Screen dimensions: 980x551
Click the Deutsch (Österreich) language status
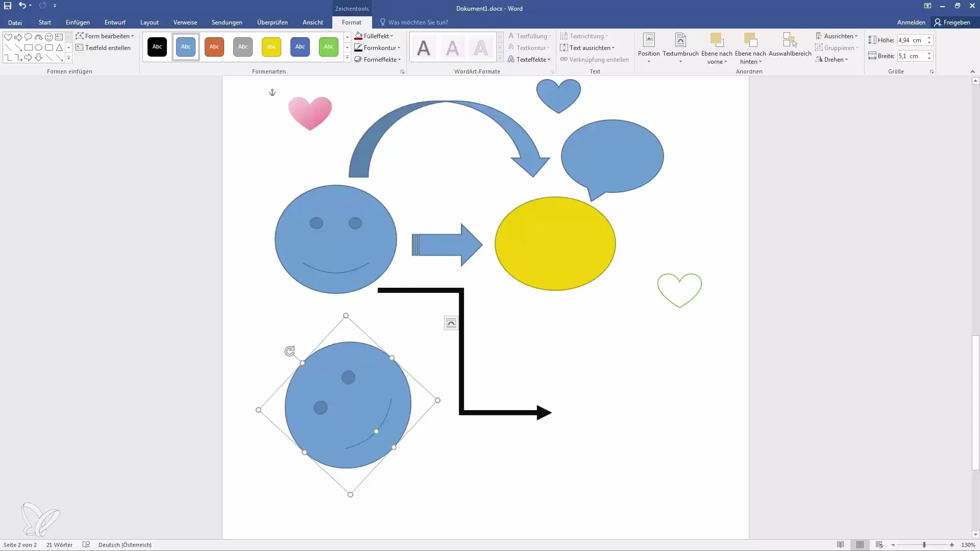tap(125, 545)
